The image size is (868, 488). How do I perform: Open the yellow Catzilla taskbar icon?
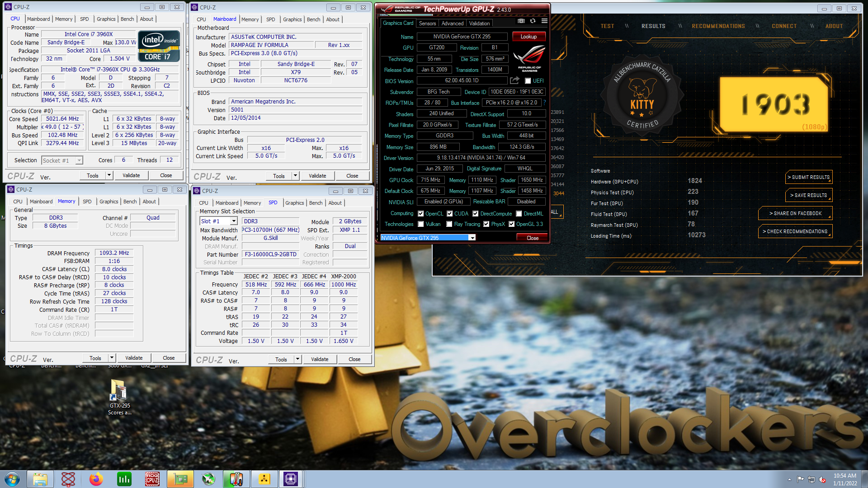264,479
